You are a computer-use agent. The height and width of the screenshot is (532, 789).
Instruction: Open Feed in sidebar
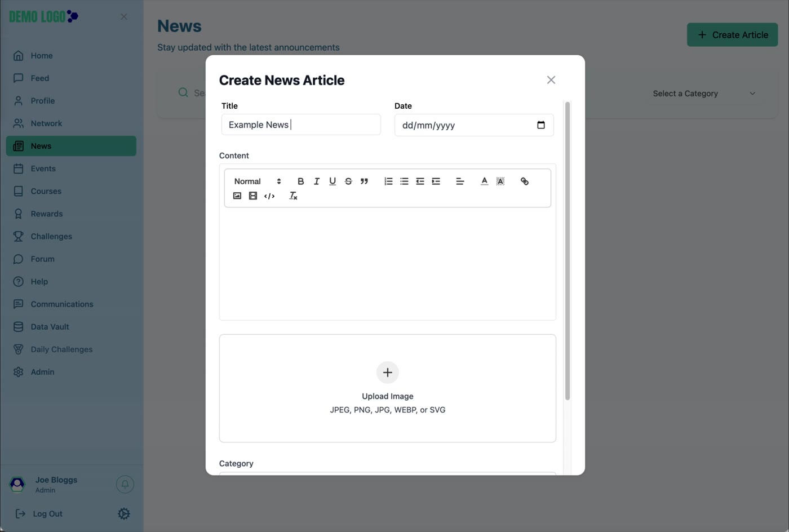point(71,78)
